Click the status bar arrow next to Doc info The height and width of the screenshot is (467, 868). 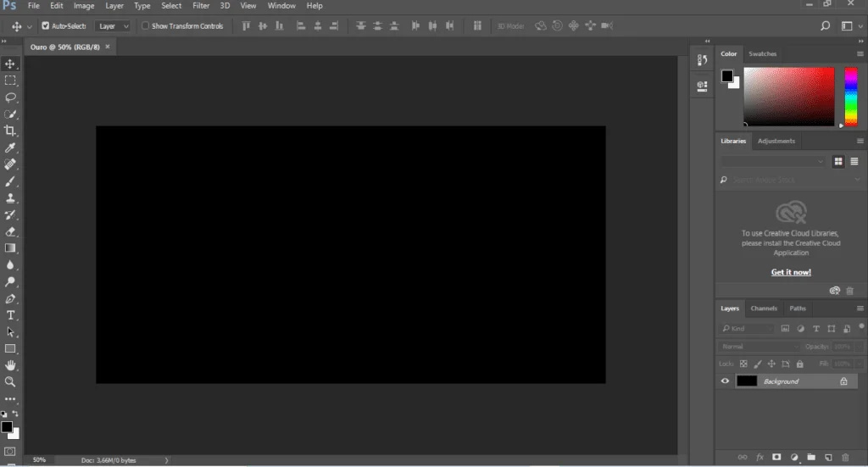(x=166, y=460)
